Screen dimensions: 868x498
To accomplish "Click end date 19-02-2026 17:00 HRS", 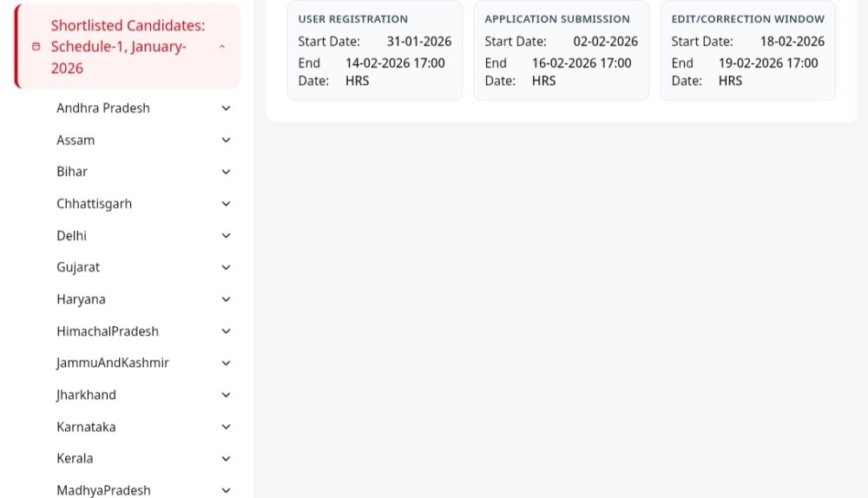I will click(x=768, y=72).
